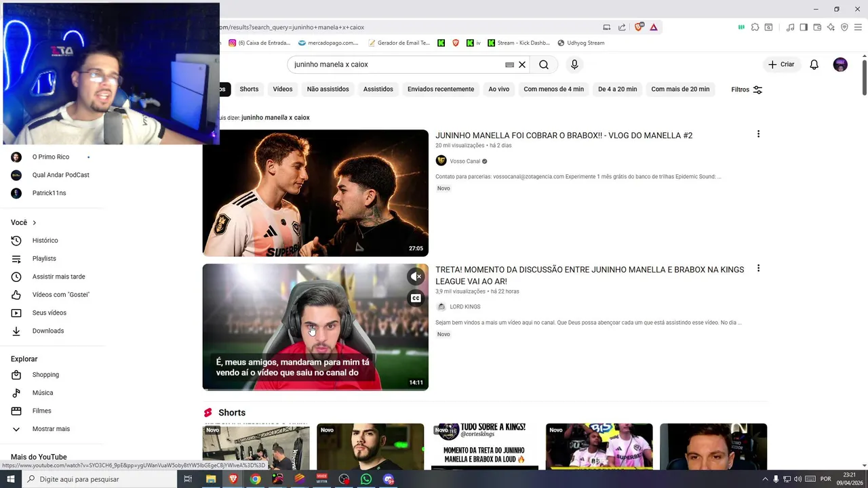Image resolution: width=868 pixels, height=488 pixels.
Task: Open the TRETA! MOMENTO DA DISCUSSÃO video title
Action: 589,275
